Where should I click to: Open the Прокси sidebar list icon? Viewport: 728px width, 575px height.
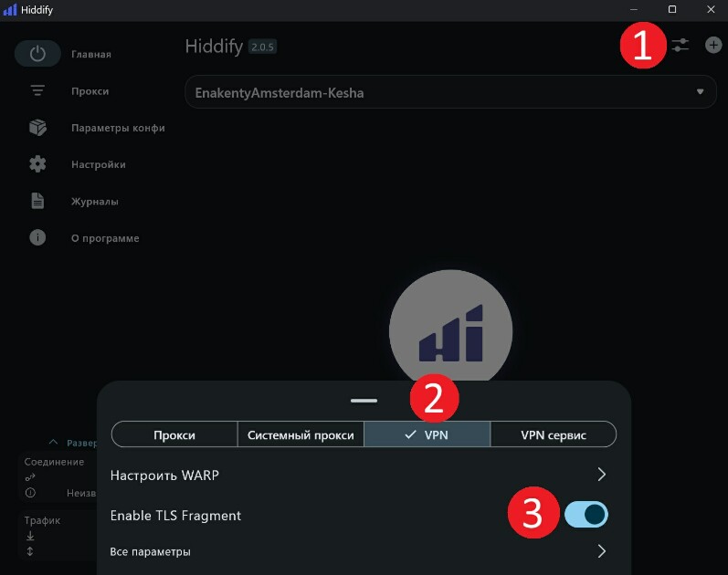[37, 90]
